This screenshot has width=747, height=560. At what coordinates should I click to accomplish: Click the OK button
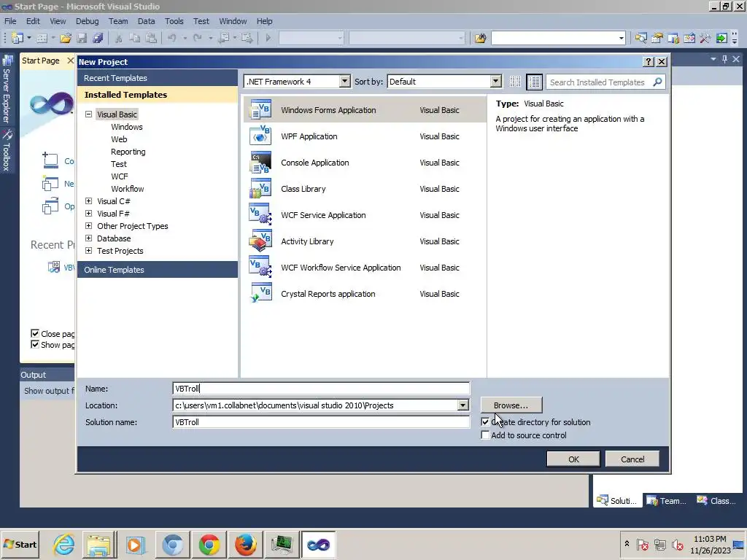pos(573,459)
